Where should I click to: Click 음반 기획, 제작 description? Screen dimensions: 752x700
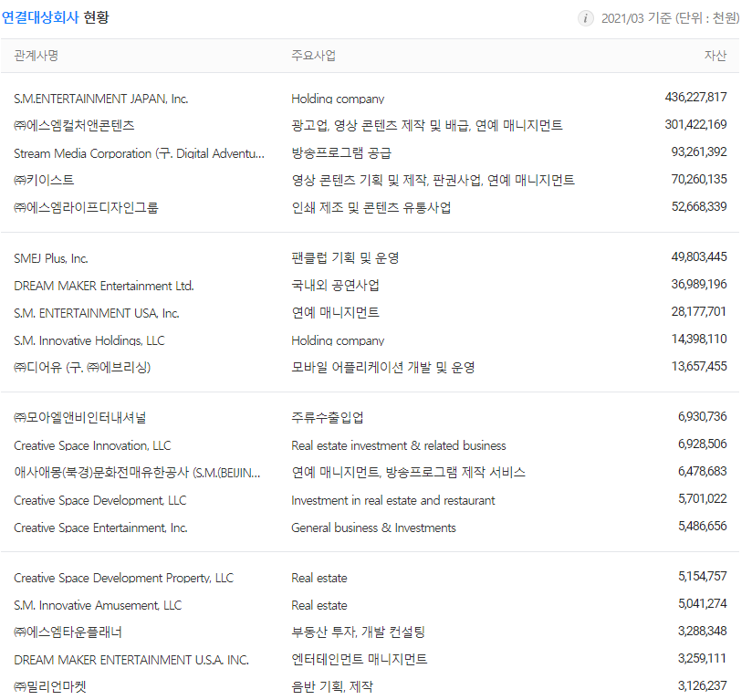332,686
